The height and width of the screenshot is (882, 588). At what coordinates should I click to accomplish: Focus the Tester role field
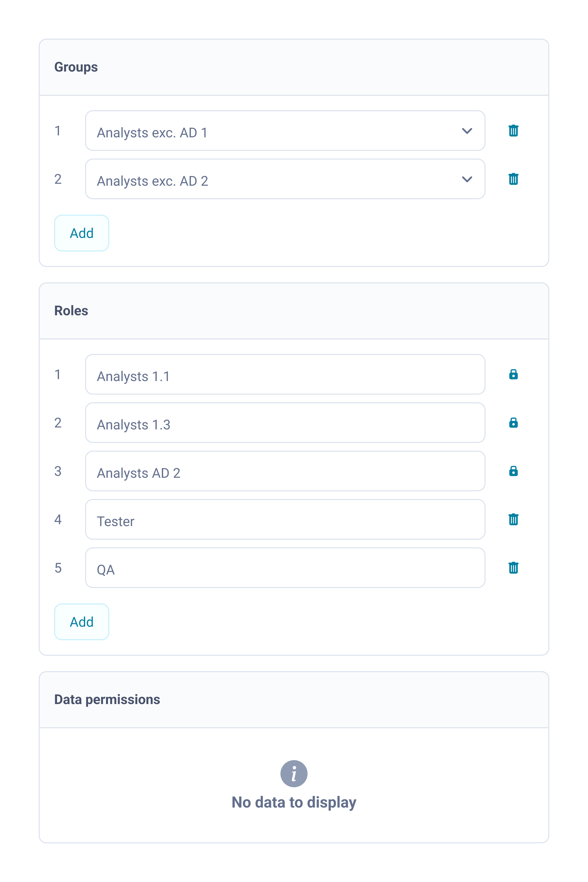[285, 519]
